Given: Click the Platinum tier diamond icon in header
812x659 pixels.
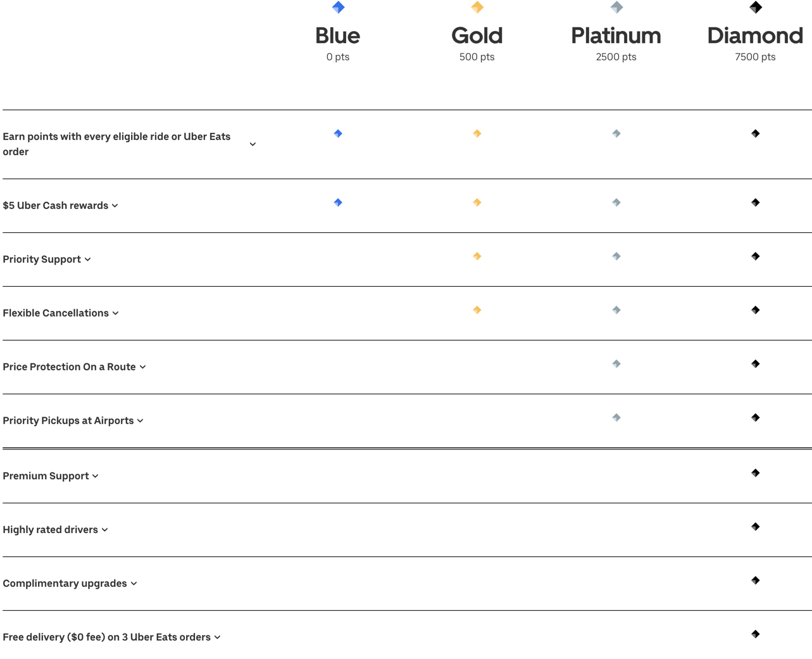Looking at the screenshot, I should 616,8.
